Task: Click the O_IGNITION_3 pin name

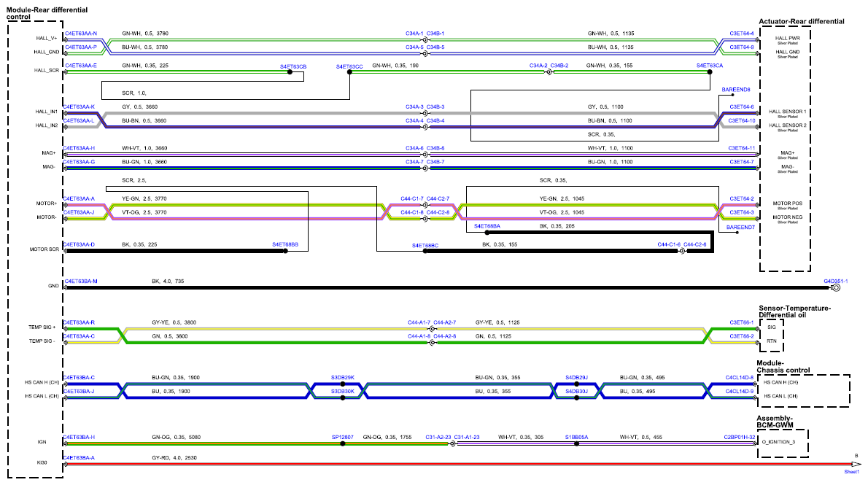Action: (x=778, y=443)
